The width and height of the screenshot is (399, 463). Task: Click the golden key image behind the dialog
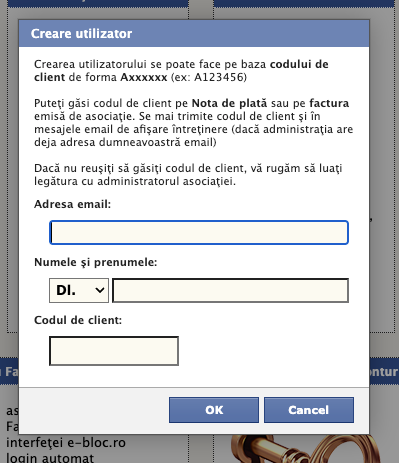coord(305,449)
